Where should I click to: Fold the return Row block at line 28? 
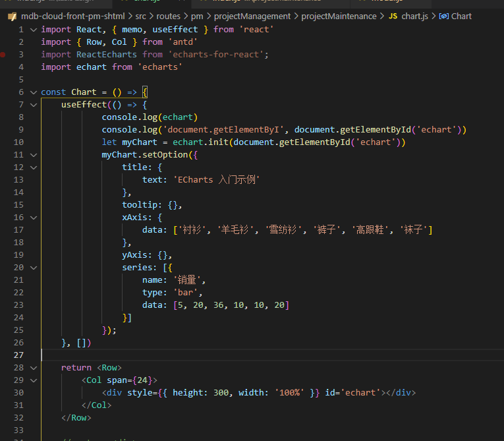click(34, 368)
